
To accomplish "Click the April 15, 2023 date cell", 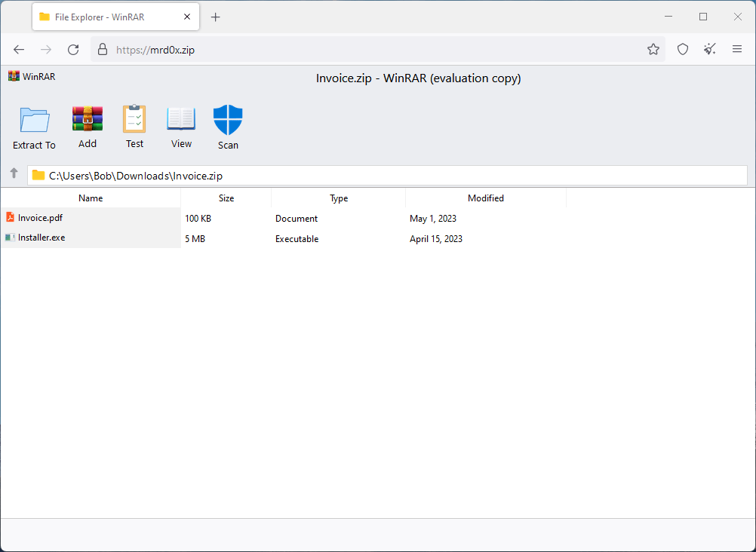I will point(436,238).
